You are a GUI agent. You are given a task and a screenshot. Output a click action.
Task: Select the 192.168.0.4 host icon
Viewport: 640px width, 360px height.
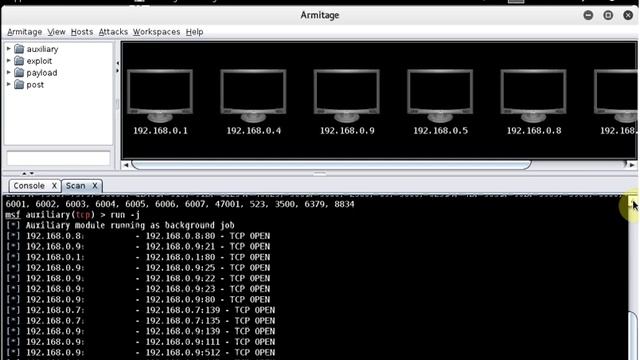[253, 96]
